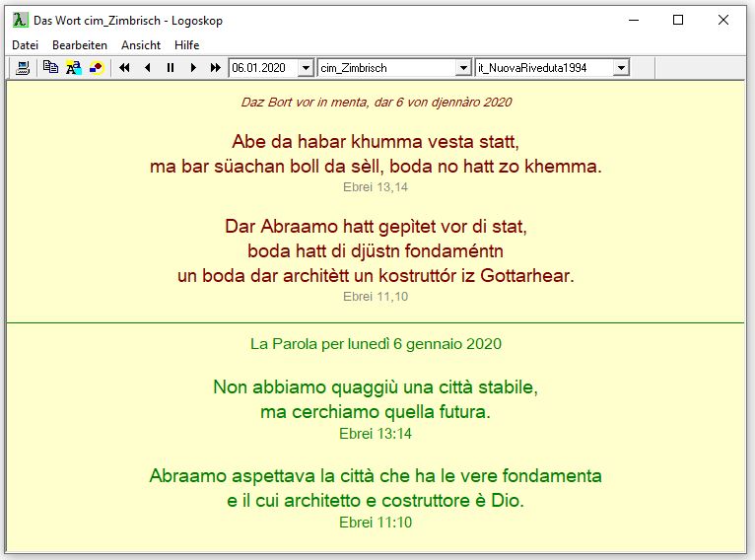Open the Ansicht menu
This screenshot has width=755, height=560.
tap(141, 45)
